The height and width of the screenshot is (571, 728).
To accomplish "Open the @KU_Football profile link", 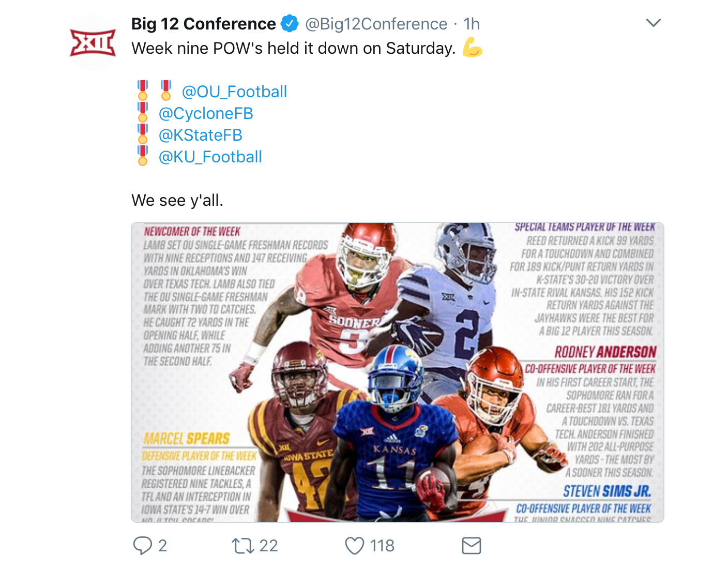I will [210, 157].
